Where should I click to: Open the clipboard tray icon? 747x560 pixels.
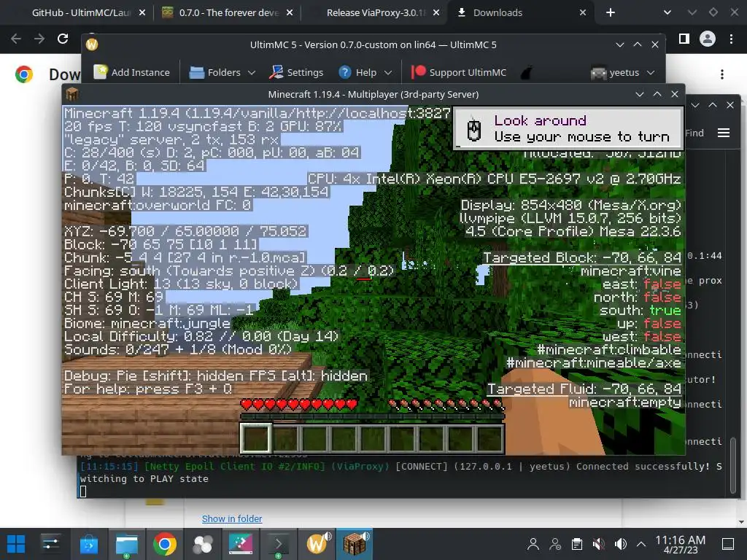coord(577,544)
